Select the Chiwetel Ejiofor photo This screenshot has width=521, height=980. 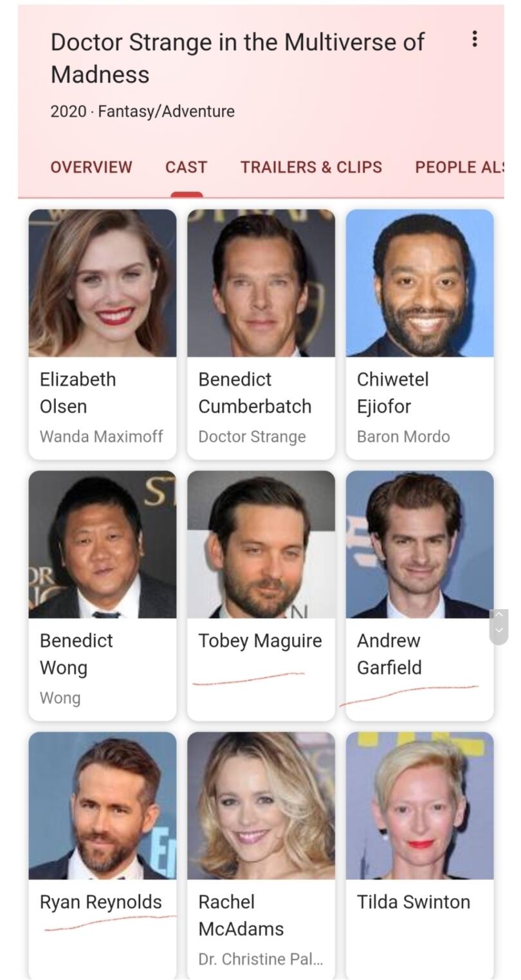[420, 283]
